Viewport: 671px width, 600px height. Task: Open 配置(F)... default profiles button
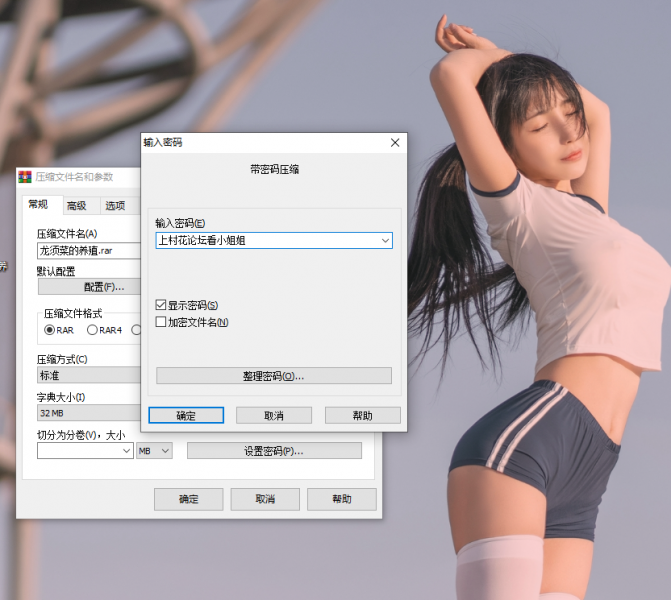(88, 287)
